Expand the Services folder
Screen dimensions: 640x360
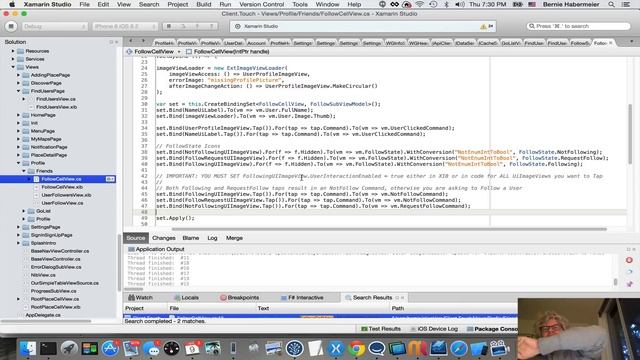coord(13,59)
